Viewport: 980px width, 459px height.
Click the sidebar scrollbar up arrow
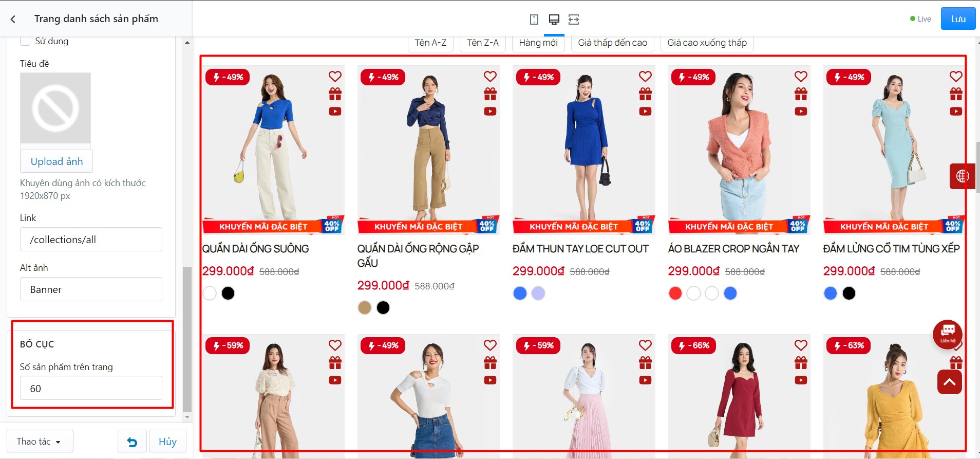point(187,42)
